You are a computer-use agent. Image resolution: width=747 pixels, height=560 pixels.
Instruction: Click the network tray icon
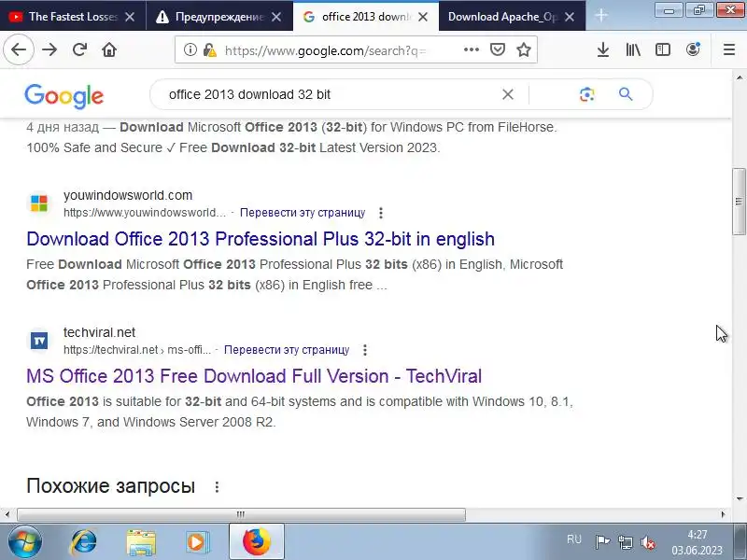click(625, 542)
